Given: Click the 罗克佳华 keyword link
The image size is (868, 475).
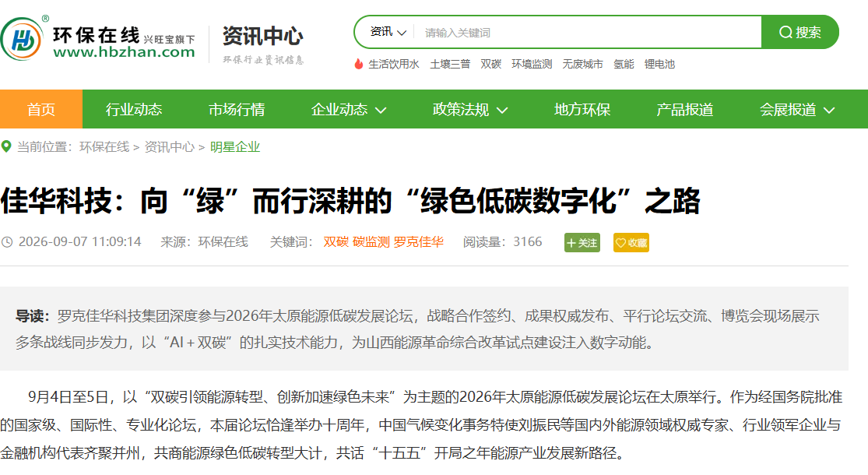Looking at the screenshot, I should click(419, 242).
